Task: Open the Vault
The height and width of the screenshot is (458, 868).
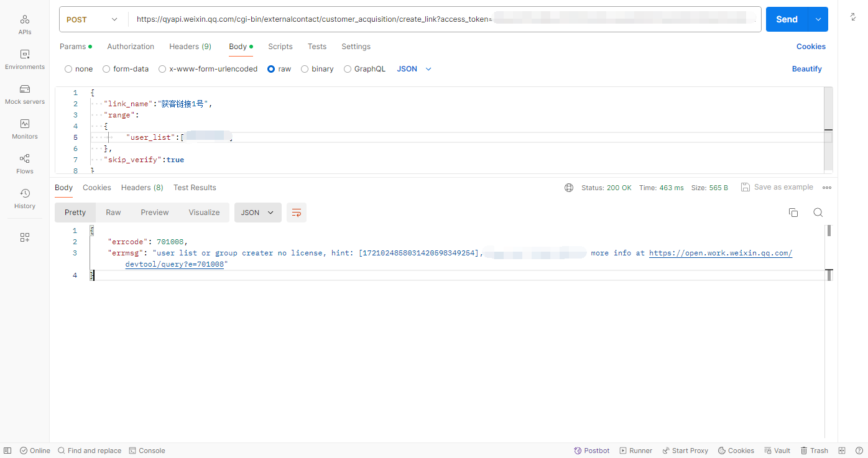Action: (777, 451)
